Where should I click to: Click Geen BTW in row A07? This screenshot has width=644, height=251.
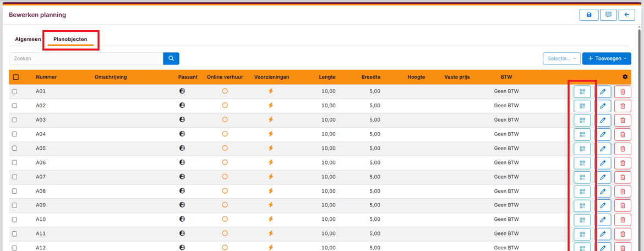coord(506,177)
